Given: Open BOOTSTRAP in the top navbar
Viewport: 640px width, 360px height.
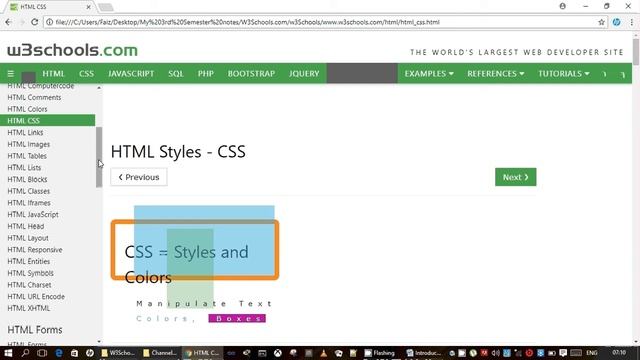Looking at the screenshot, I should tap(251, 74).
